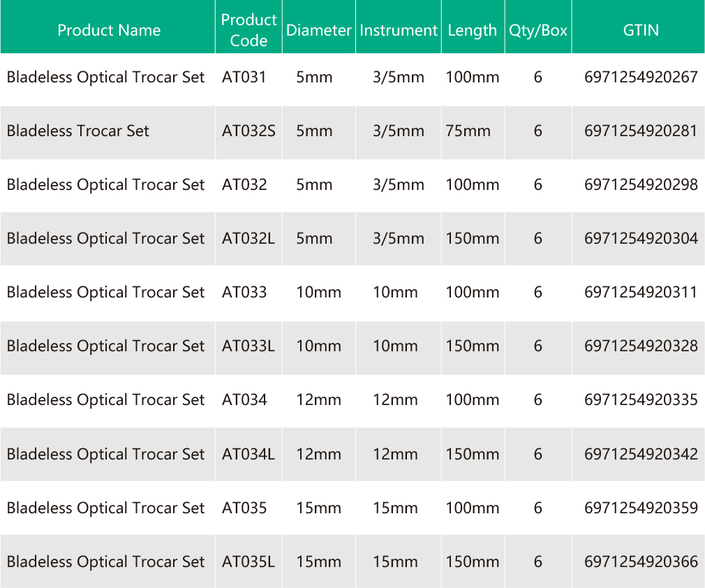705x588 pixels.
Task: Click the Qty/Box column header
Action: pyautogui.click(x=537, y=30)
